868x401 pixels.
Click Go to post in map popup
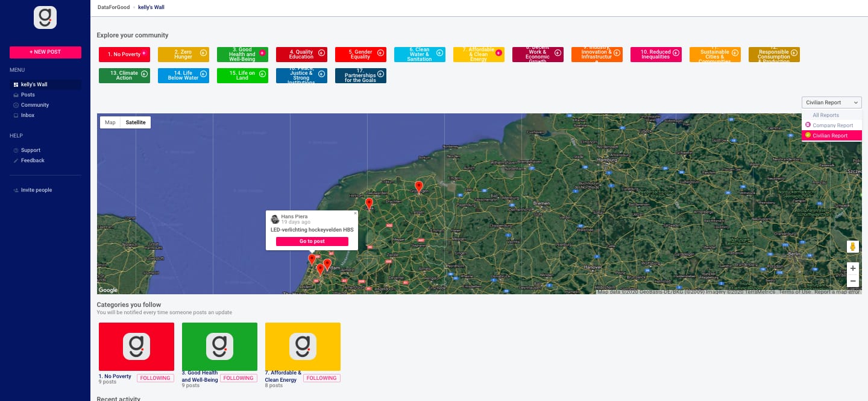[312, 241]
